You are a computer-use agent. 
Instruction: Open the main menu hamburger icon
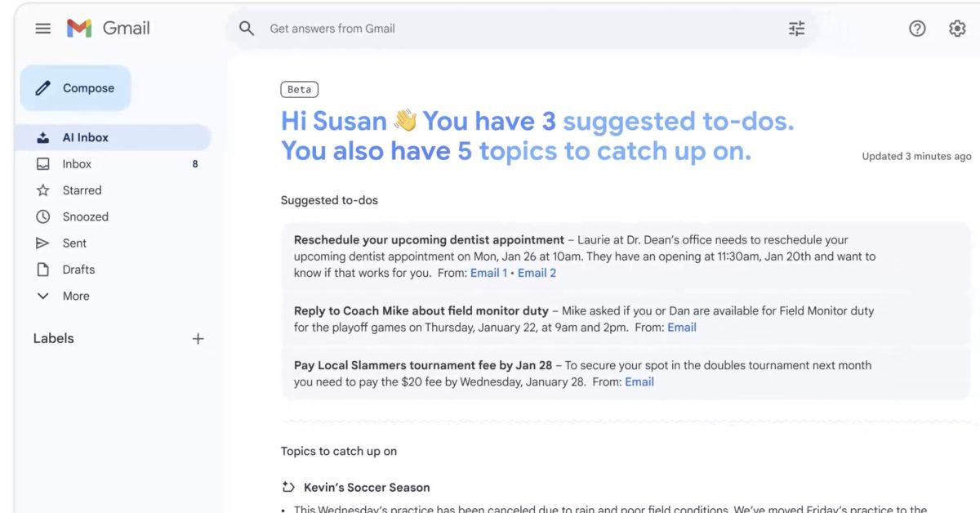coord(43,29)
